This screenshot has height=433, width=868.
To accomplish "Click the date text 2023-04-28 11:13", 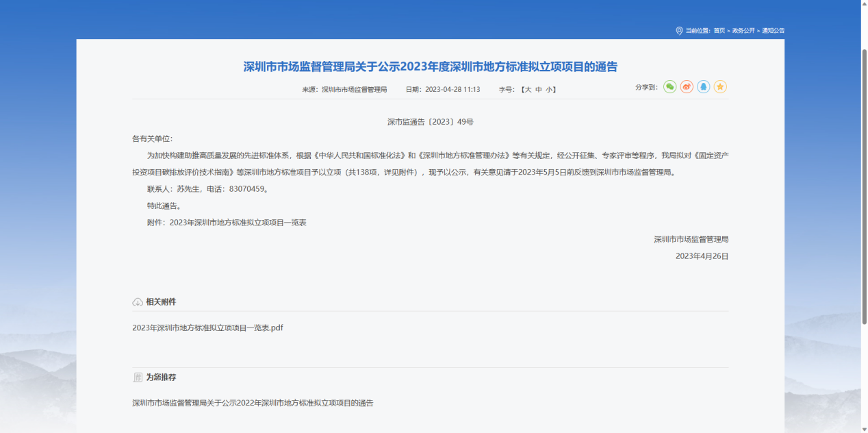I will (x=452, y=90).
